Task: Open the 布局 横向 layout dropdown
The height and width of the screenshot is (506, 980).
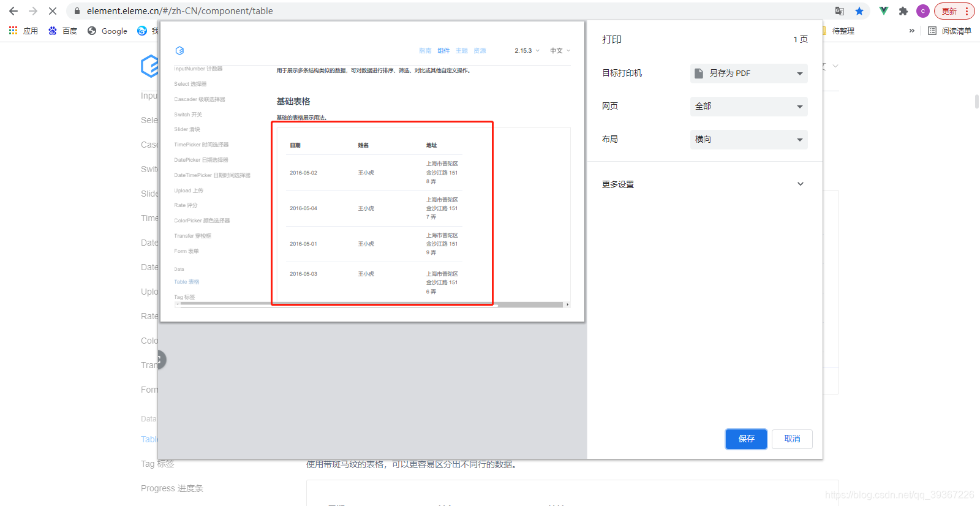Action: [748, 140]
